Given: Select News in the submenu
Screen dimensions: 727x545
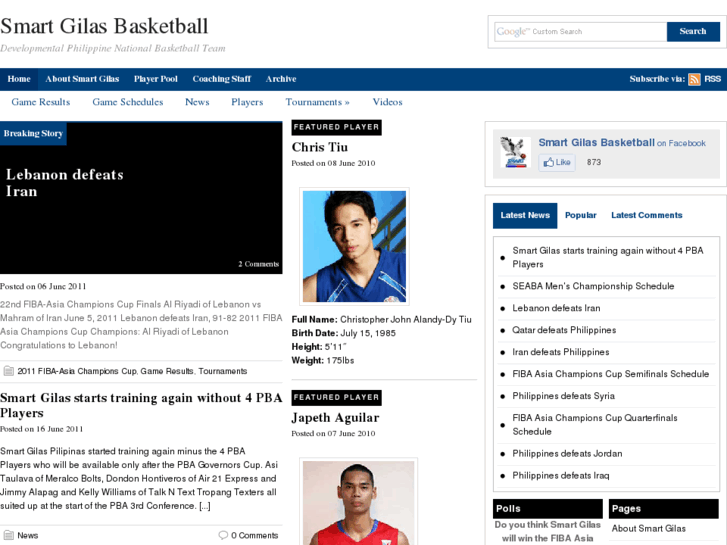Looking at the screenshot, I should pos(197,102).
